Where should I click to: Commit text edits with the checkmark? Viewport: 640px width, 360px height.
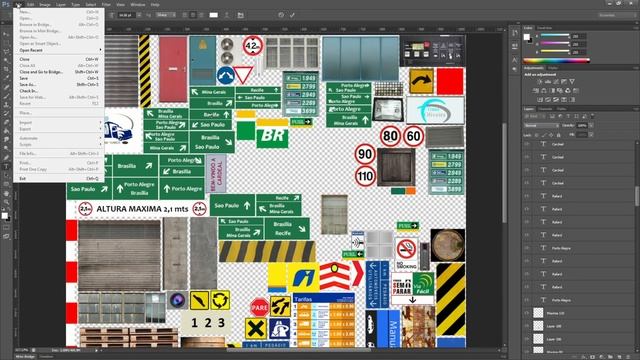pos(292,15)
